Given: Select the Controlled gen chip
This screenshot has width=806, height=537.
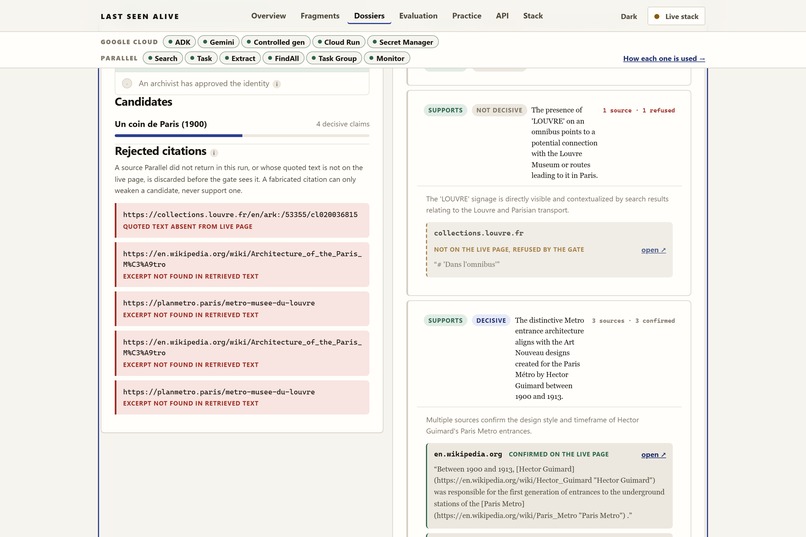Looking at the screenshot, I should tap(276, 42).
